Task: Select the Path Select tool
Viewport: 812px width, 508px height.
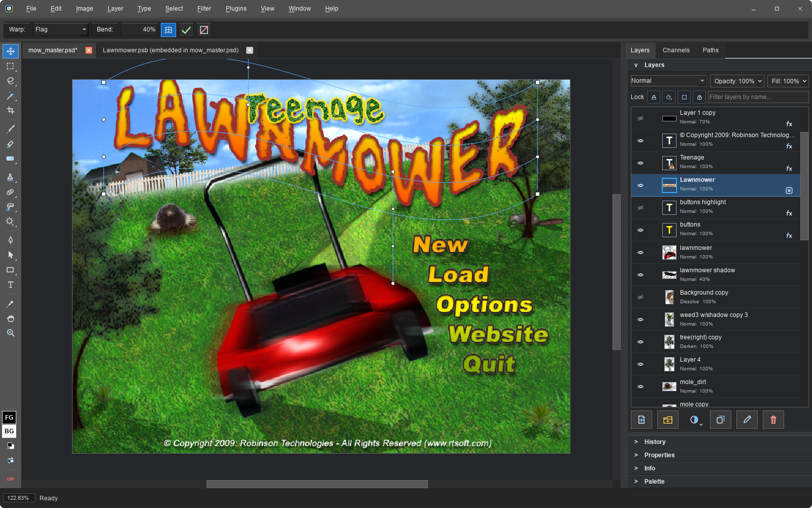Action: (10, 255)
